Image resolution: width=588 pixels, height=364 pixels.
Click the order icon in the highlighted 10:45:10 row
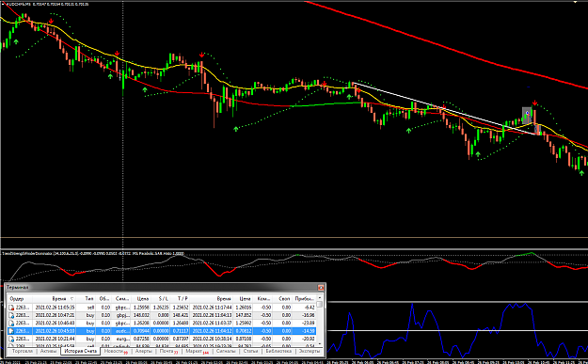coord(11,331)
